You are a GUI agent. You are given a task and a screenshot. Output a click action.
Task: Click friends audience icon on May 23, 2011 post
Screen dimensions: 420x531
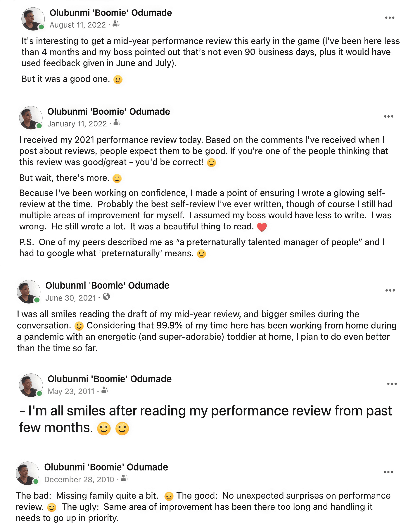[x=105, y=390]
